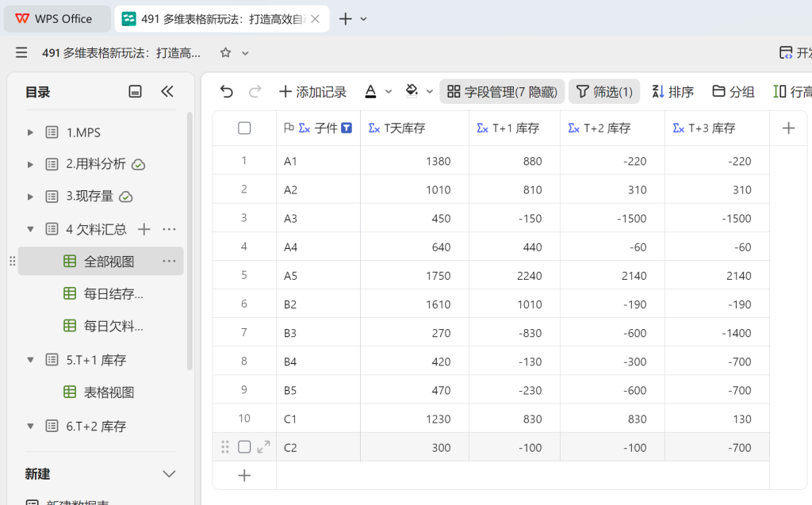Click the drag handle on row C2

(x=225, y=447)
